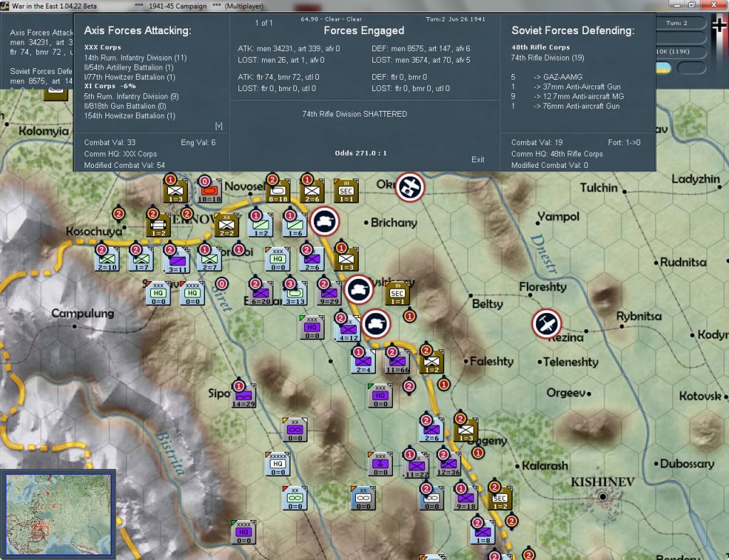Select the 2=4 Romanian infantry counter
This screenshot has width=729, height=560.
(x=363, y=362)
